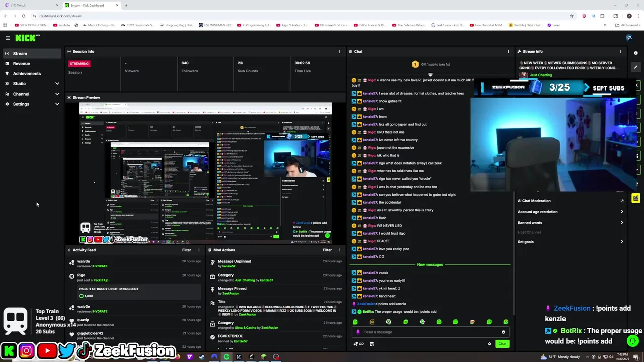Expand the Studio sidebar section

32,83
